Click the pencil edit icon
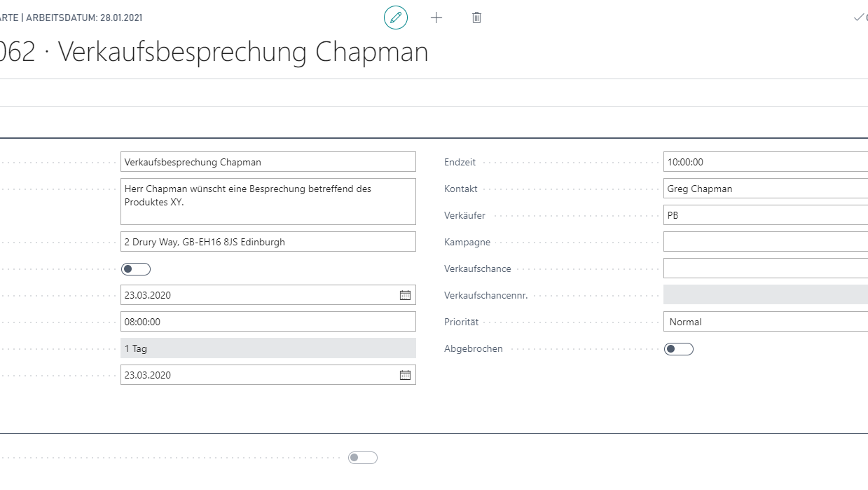868x490 pixels. (396, 18)
